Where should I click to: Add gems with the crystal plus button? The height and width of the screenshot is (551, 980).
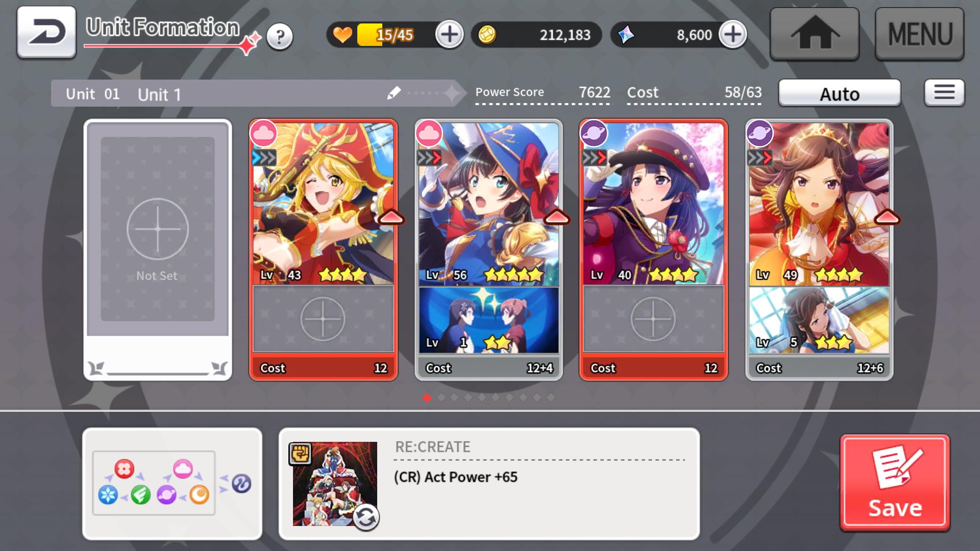click(x=732, y=35)
